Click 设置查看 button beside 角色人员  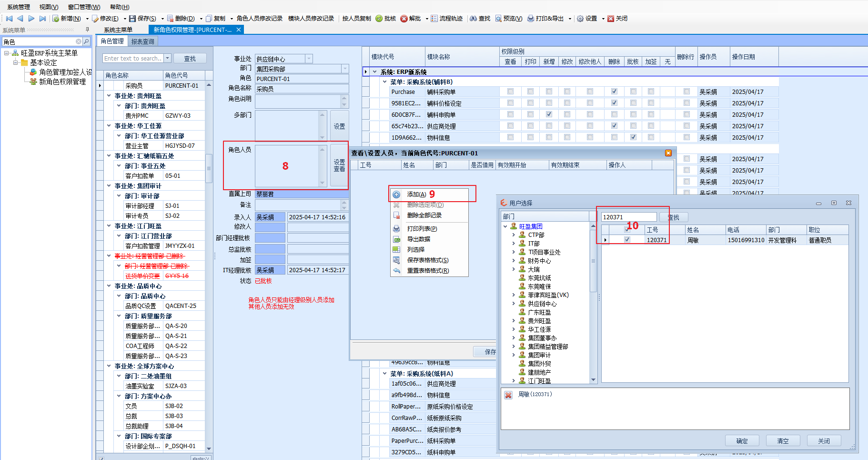[339, 166]
